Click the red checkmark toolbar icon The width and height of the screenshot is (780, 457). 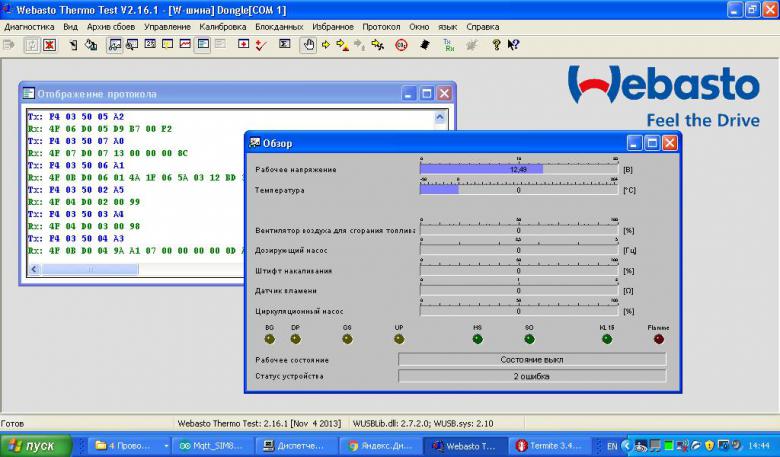pyautogui.click(x=261, y=45)
